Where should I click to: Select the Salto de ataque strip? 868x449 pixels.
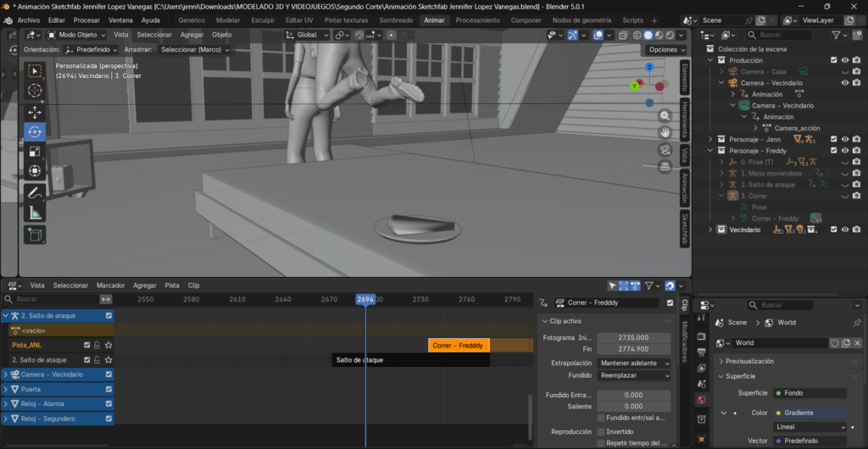click(411, 360)
